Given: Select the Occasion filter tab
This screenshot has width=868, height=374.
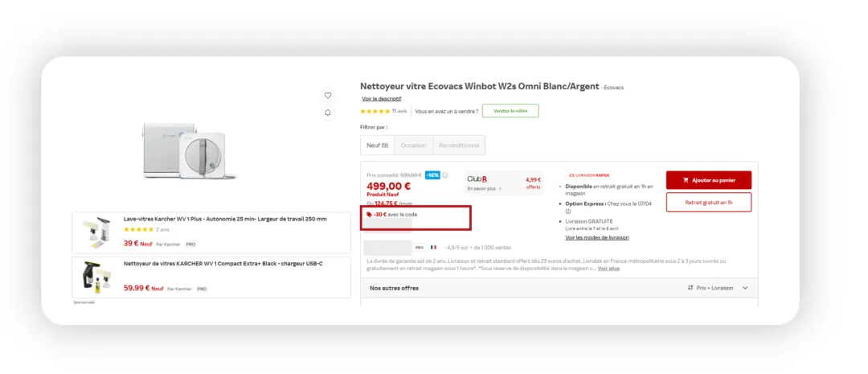Looking at the screenshot, I should (x=413, y=146).
